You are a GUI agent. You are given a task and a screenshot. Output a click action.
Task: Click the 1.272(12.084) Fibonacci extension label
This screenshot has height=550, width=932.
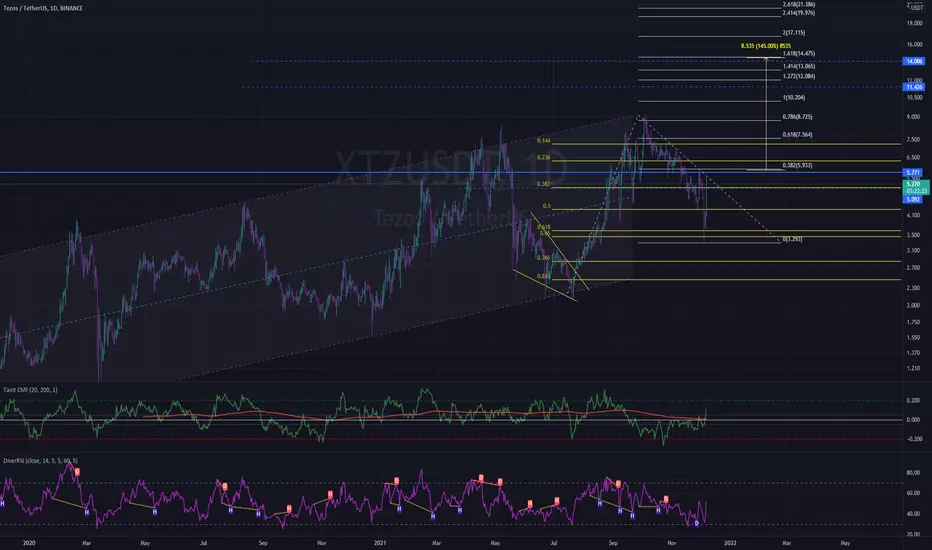799,76
